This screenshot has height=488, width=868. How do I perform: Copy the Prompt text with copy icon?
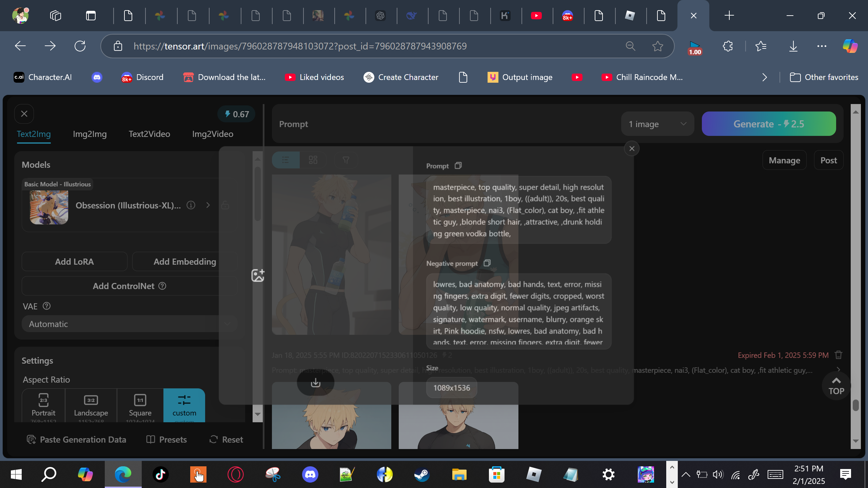click(458, 166)
